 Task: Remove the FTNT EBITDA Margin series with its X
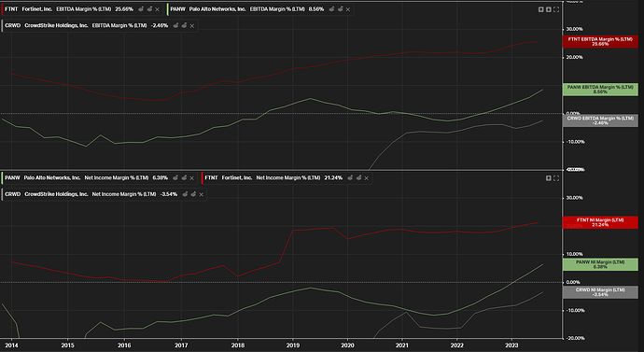157,9
